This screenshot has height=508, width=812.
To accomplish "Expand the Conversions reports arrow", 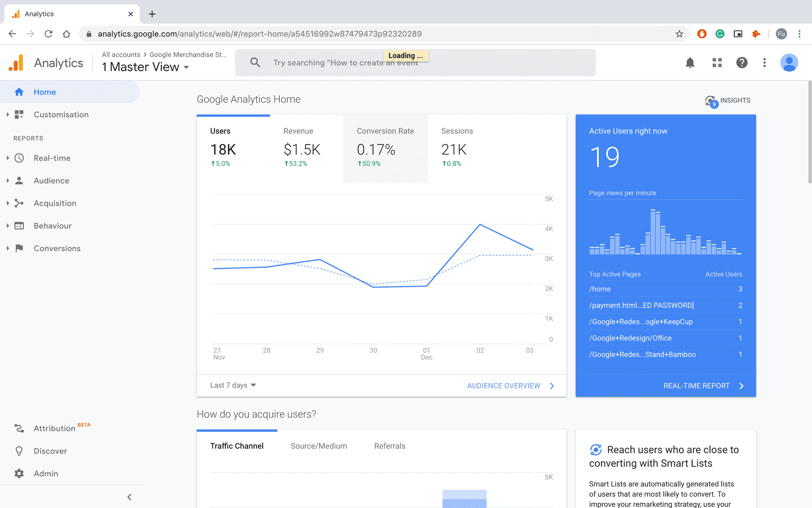I will [x=8, y=248].
